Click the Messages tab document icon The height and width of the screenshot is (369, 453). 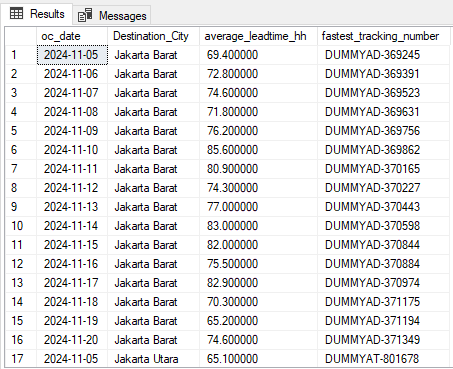pyautogui.click(x=85, y=15)
